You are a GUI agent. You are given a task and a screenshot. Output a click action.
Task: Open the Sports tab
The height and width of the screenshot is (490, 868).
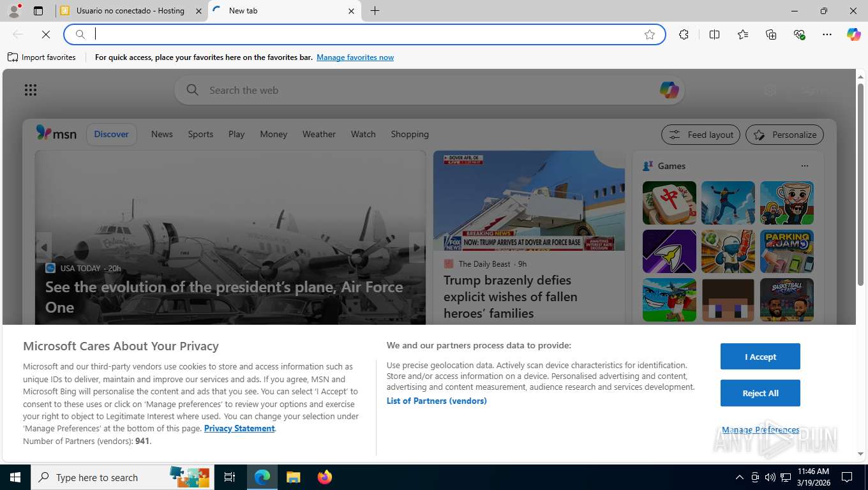pyautogui.click(x=200, y=134)
